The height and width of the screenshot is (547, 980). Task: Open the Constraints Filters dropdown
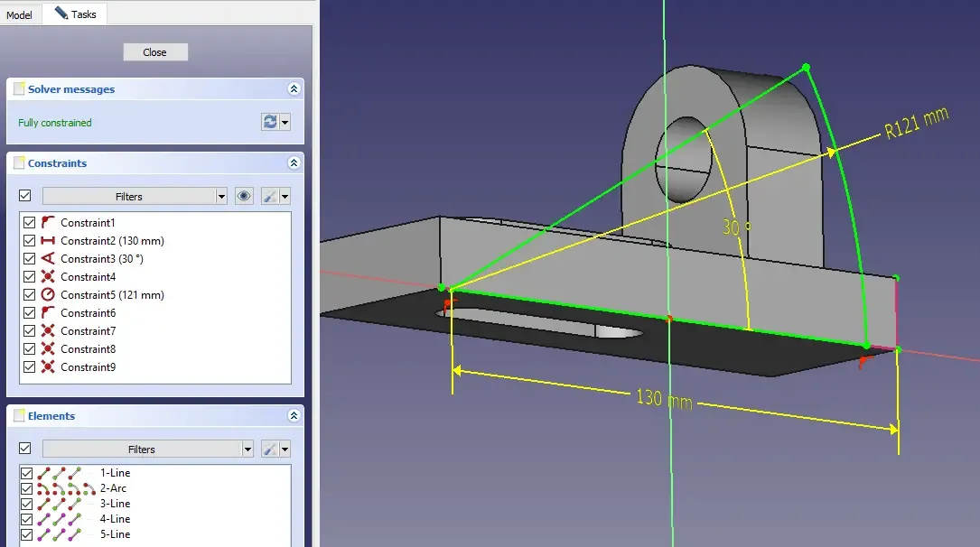pos(135,197)
